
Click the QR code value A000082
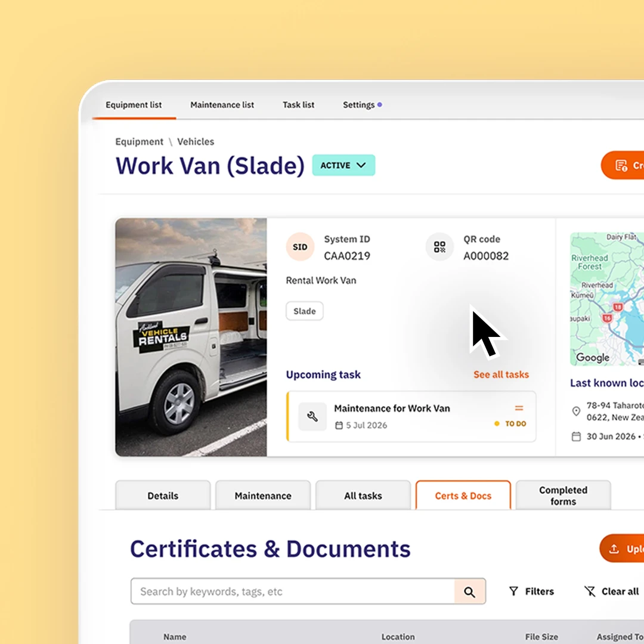tap(486, 256)
